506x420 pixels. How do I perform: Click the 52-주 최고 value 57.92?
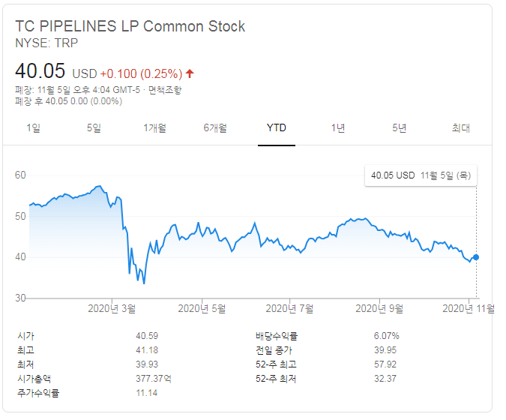[385, 364]
